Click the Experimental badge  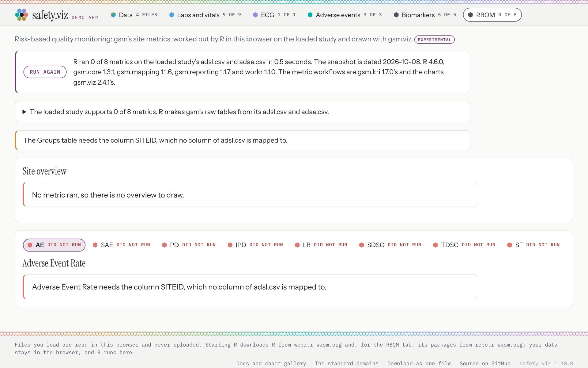click(x=434, y=40)
